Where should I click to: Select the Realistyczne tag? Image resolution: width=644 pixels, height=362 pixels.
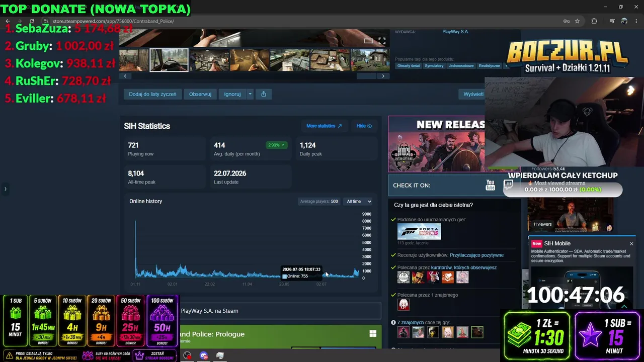490,66
